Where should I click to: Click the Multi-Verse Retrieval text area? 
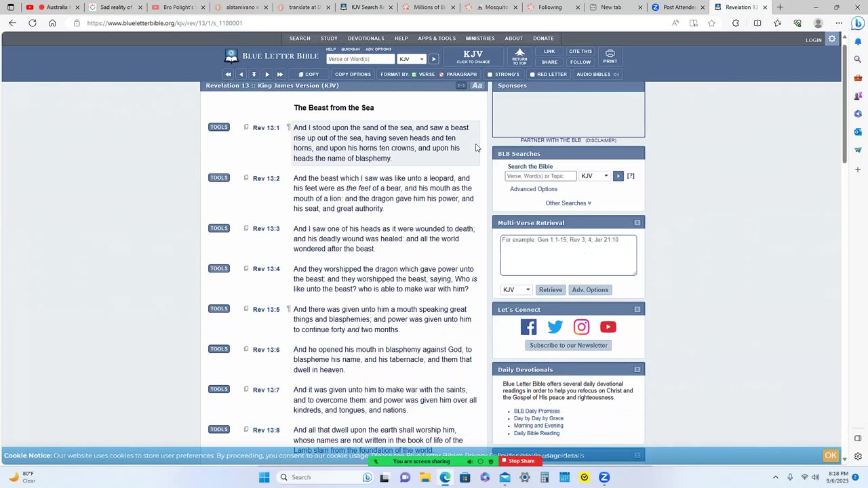click(568, 256)
